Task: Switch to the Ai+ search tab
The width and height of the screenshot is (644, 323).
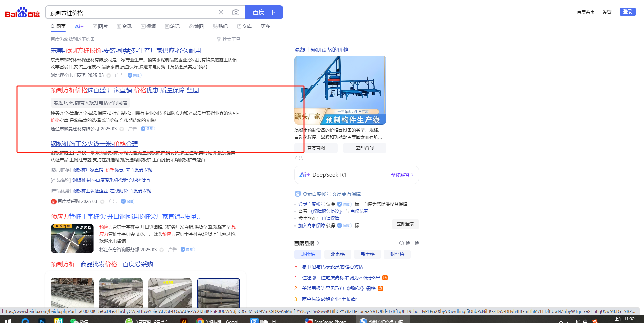Action: (x=79, y=26)
